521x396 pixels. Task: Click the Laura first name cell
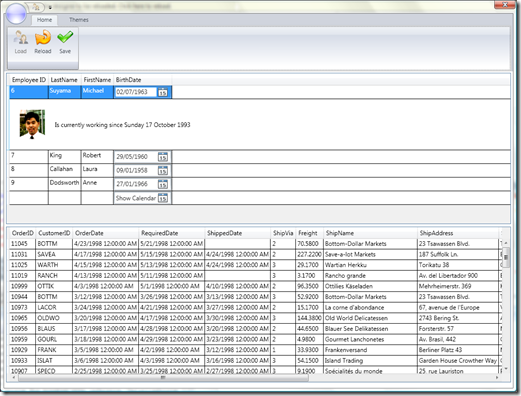pyautogui.click(x=97, y=170)
